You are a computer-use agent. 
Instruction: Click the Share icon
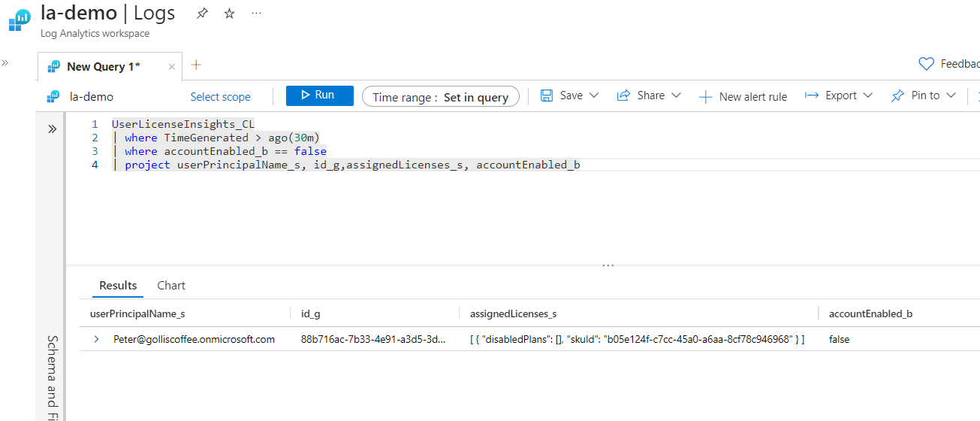tap(623, 95)
